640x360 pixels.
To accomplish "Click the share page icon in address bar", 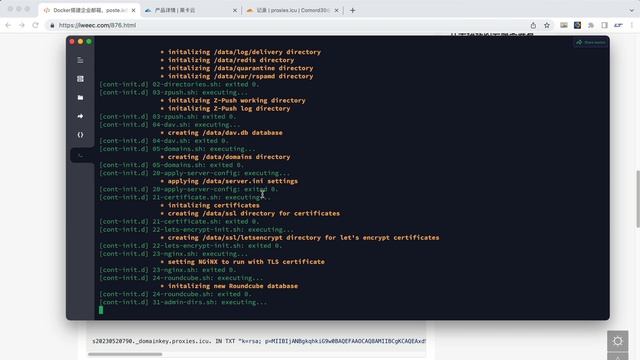I will (533, 25).
